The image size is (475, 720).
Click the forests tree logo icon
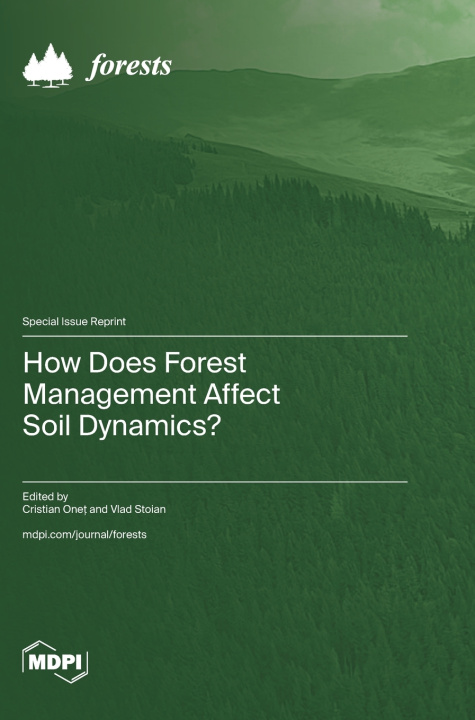[48, 66]
